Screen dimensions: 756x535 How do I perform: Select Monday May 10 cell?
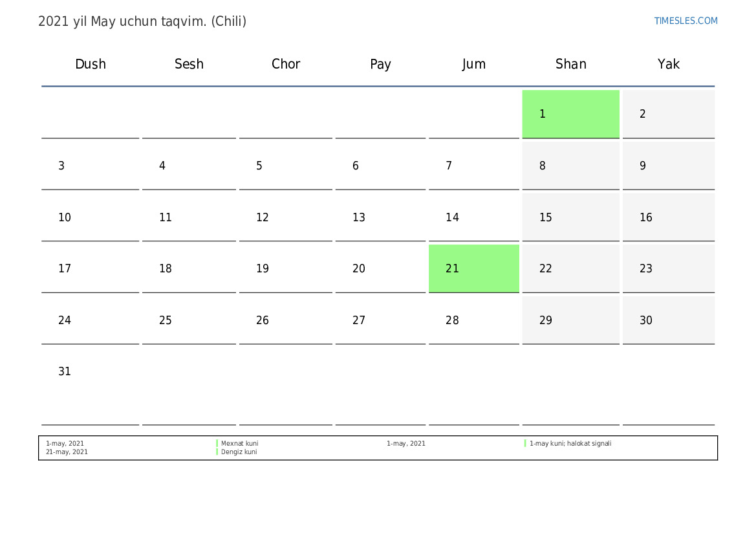pos(90,217)
